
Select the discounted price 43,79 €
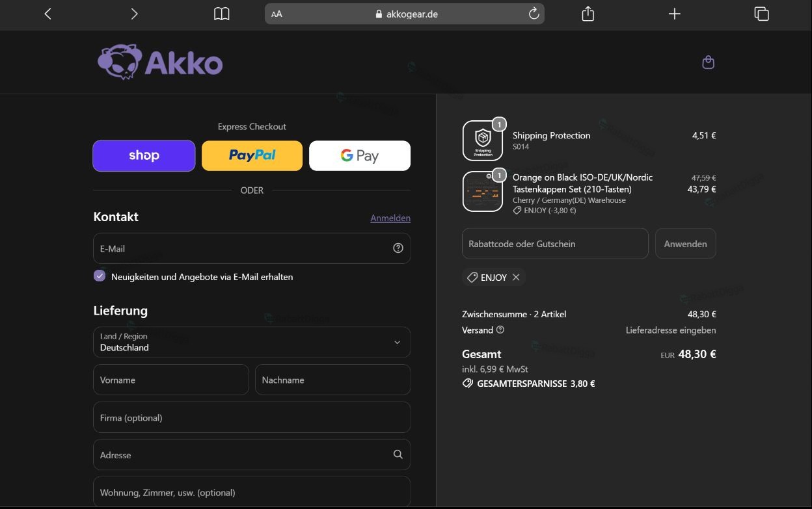701,189
